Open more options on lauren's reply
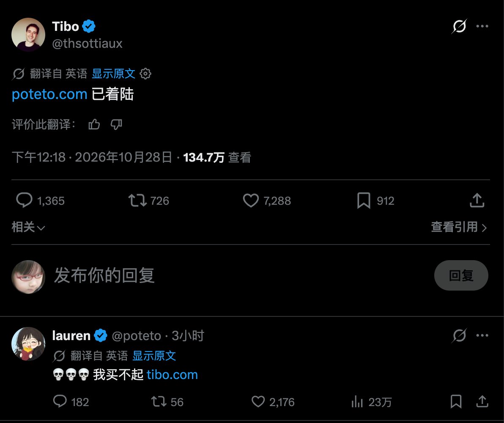This screenshot has height=423, width=504. pos(482,335)
